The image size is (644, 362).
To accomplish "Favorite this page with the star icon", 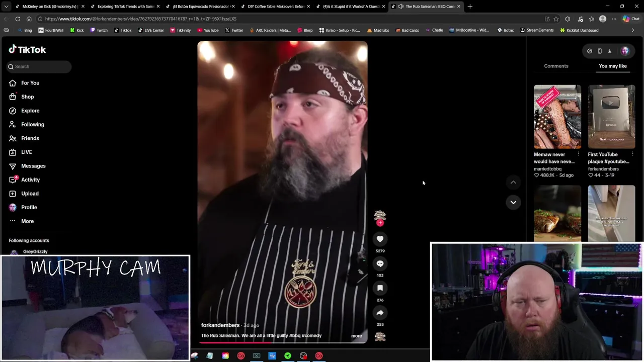I will click(556, 19).
